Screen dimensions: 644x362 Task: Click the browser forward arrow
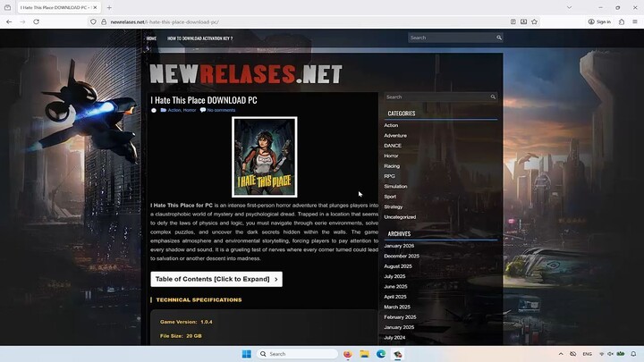pos(22,21)
